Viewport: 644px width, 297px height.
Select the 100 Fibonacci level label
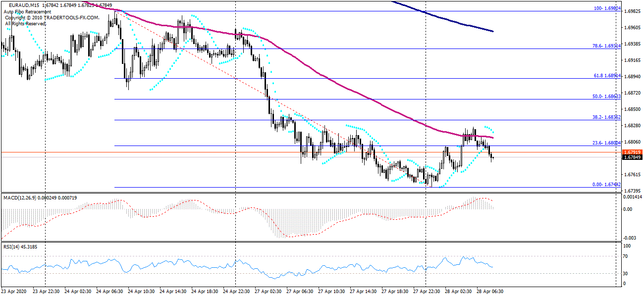pos(607,9)
